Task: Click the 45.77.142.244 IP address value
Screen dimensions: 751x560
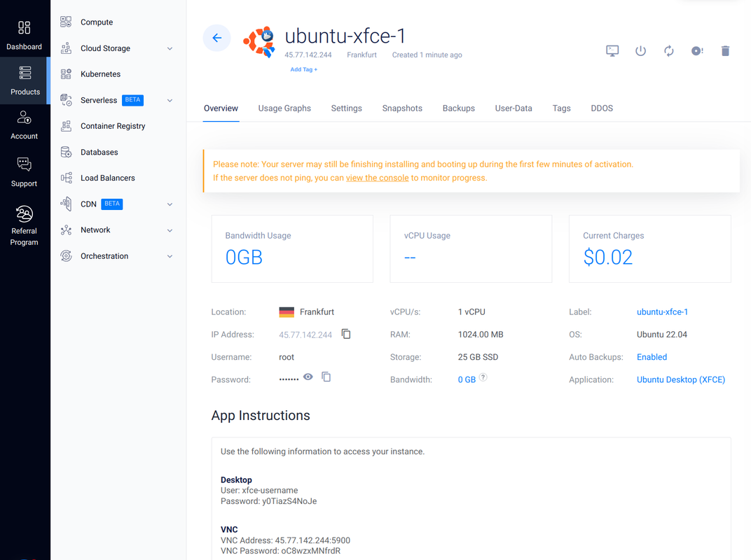Action: (305, 335)
